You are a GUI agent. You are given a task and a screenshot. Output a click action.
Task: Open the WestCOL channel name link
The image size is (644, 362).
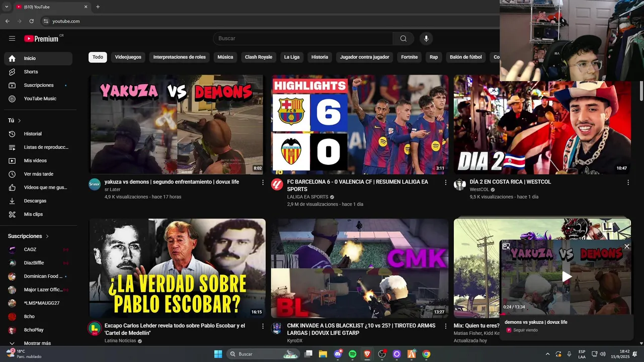click(479, 190)
